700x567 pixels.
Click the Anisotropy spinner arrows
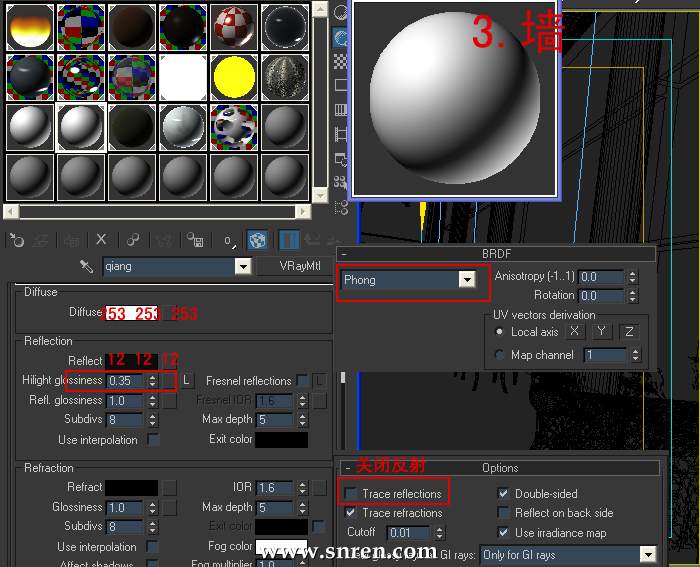632,277
